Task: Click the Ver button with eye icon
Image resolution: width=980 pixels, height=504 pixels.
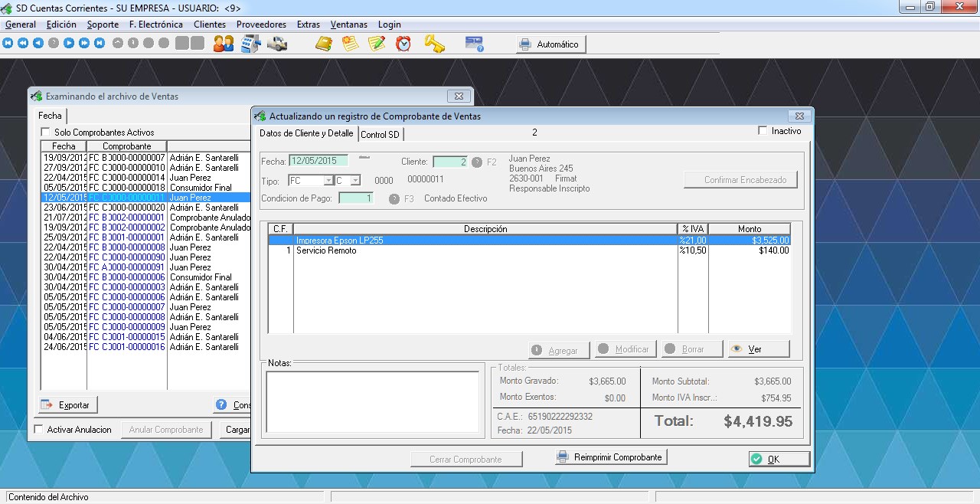Action: pyautogui.click(x=758, y=349)
